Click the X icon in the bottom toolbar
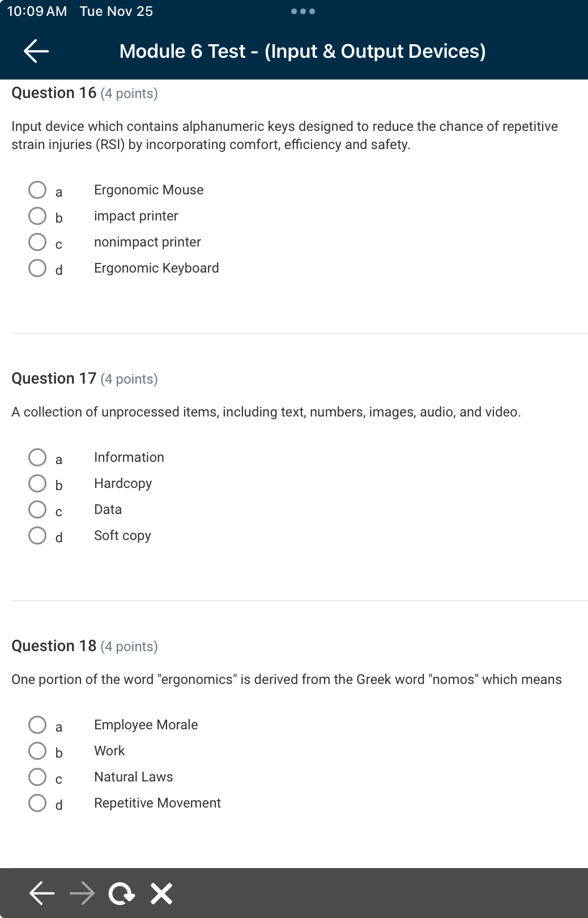This screenshot has height=918, width=588. 160,893
